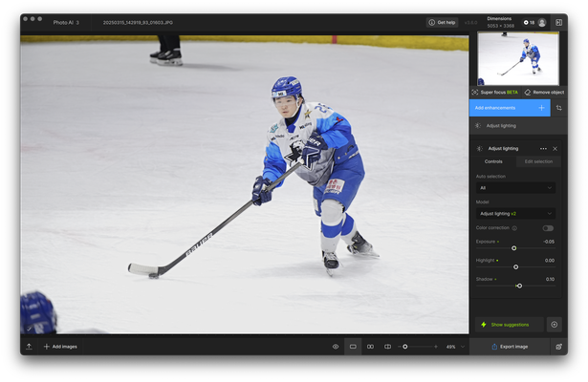Toggle the right sidebar panel icon
This screenshot has height=382, width=588.
pos(558,23)
